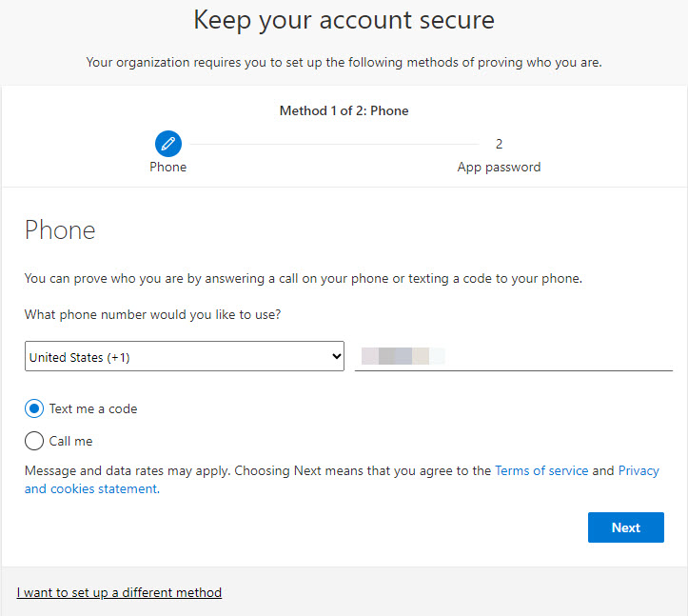The height and width of the screenshot is (616, 688).
Task: Click the "Text me a code" label
Action: [x=93, y=408]
